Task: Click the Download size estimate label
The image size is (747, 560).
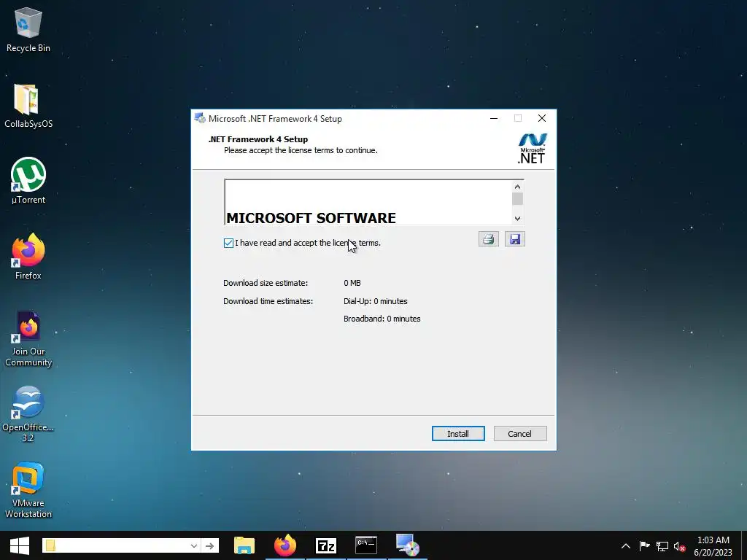Action: [x=266, y=283]
